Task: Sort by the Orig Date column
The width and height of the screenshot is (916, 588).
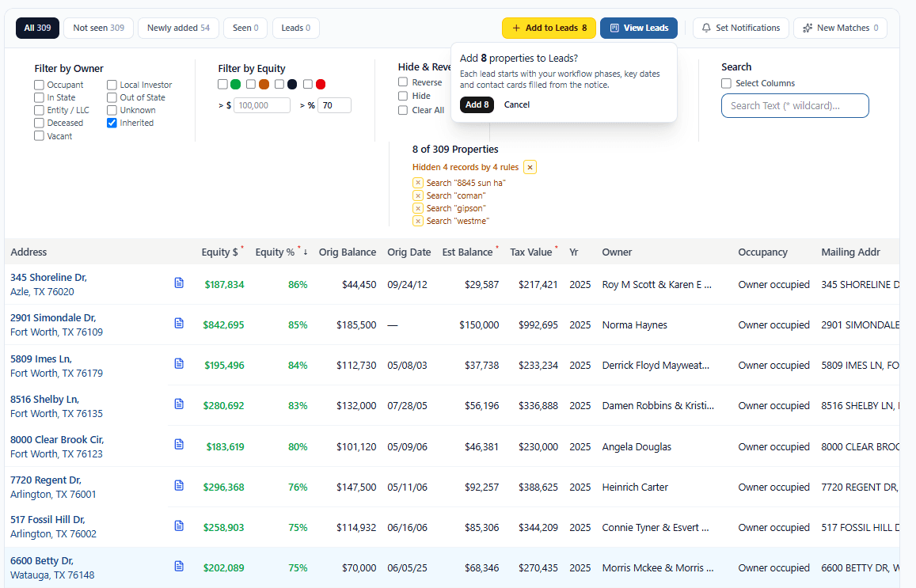Action: coord(409,252)
